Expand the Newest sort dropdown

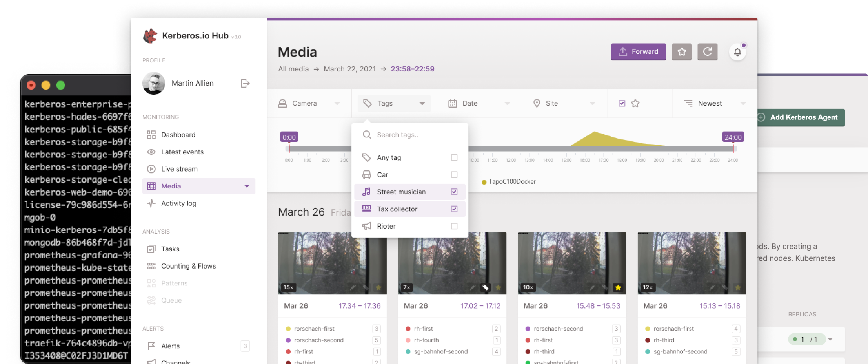tap(714, 103)
